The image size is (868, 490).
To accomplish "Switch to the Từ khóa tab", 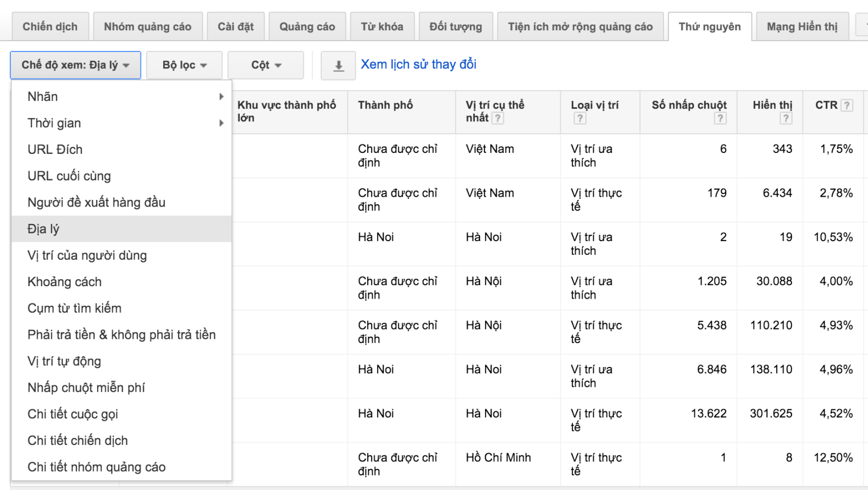I will [x=382, y=27].
